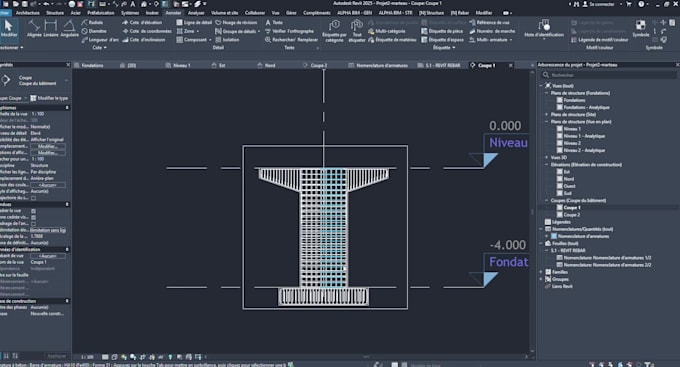Pick the Longueur d'arc tool
Screen dimensions: 680x367
coord(100,40)
